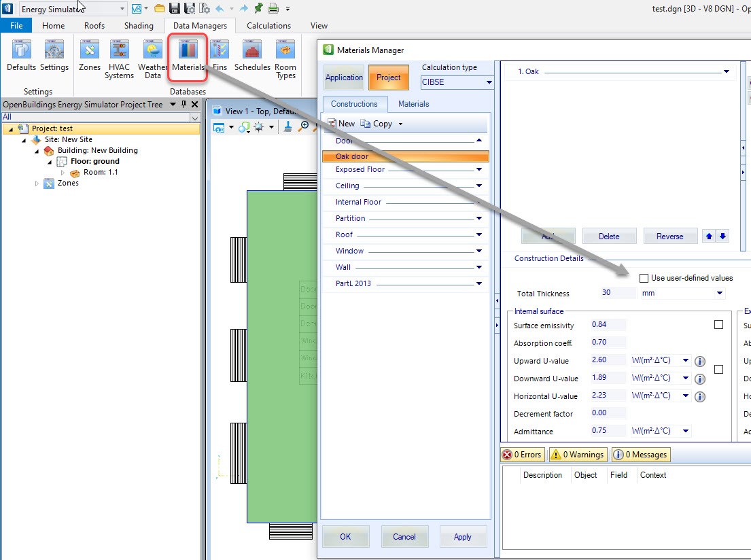751x560 pixels.
Task: Switch to the Home ribbon tab
Action: (x=53, y=25)
